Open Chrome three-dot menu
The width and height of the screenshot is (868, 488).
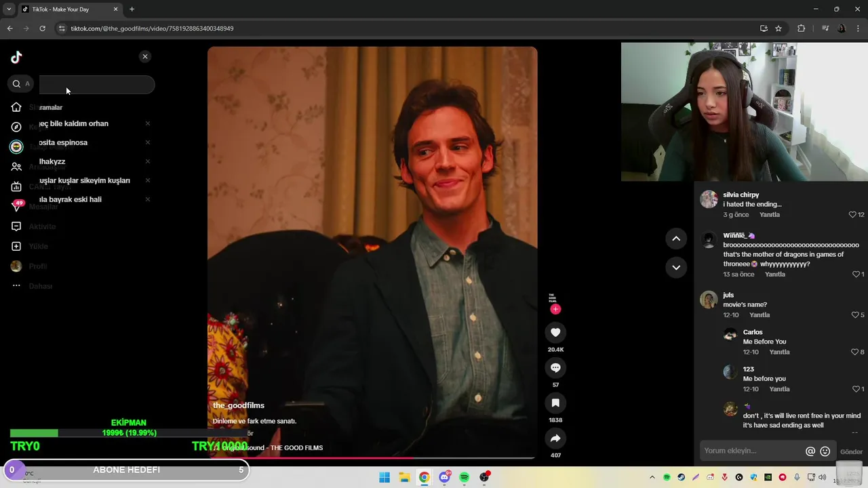(x=859, y=28)
